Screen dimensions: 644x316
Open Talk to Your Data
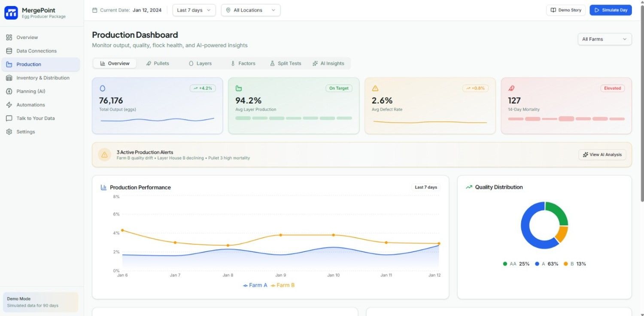[x=35, y=118]
